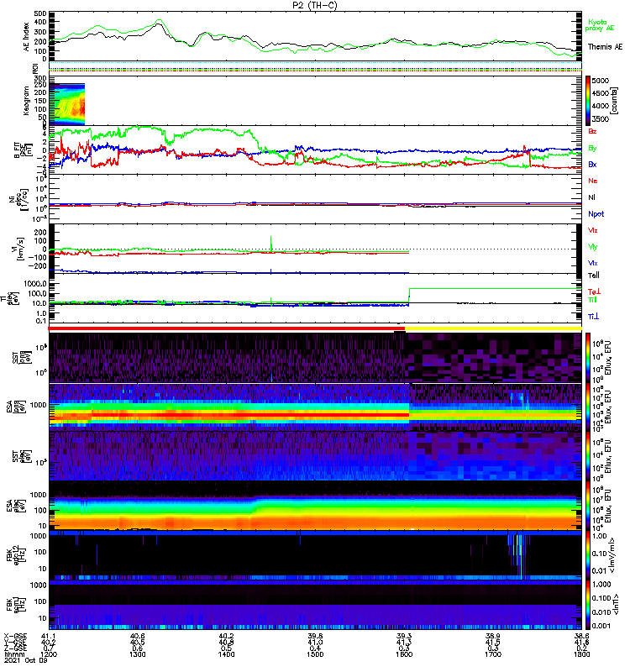
Task: Click the [counts] color bar label
Action: (615, 101)
